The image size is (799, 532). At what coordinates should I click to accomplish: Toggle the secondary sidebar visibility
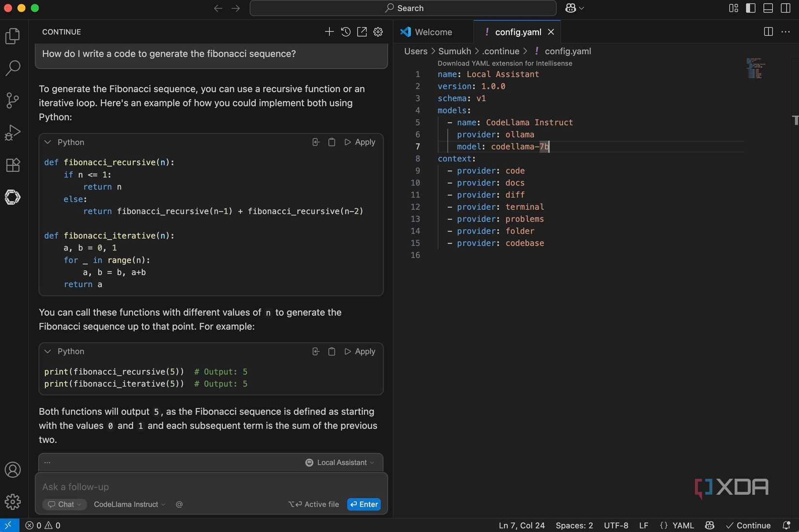click(x=784, y=8)
